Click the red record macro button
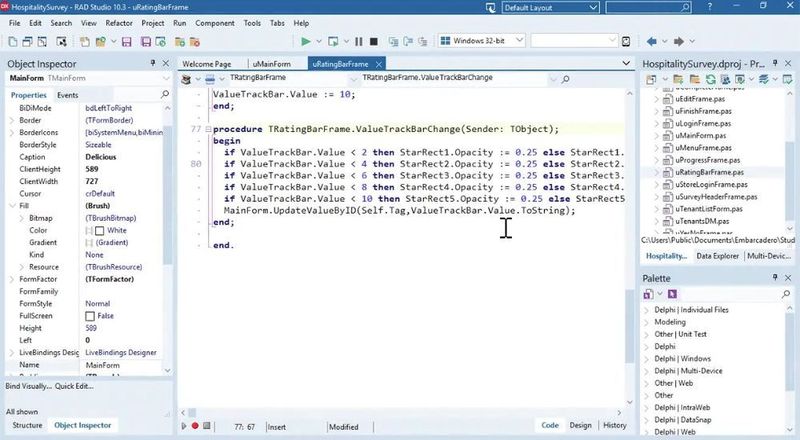 click(x=195, y=426)
